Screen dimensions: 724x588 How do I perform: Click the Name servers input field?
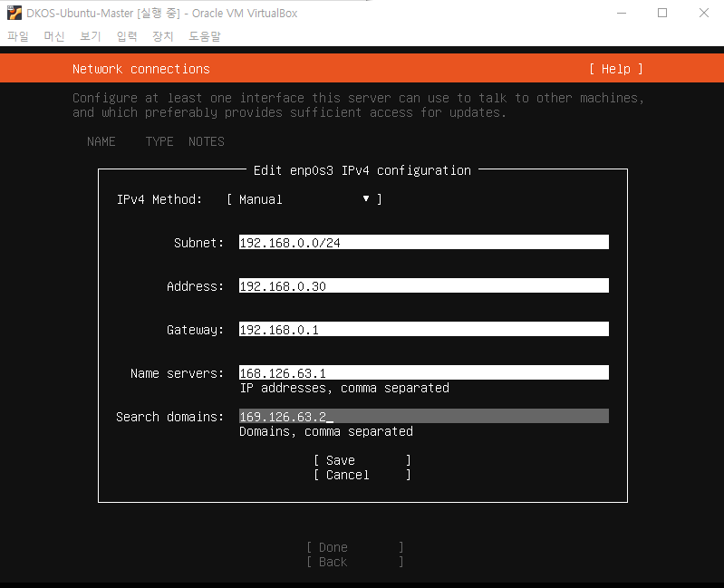[423, 372]
